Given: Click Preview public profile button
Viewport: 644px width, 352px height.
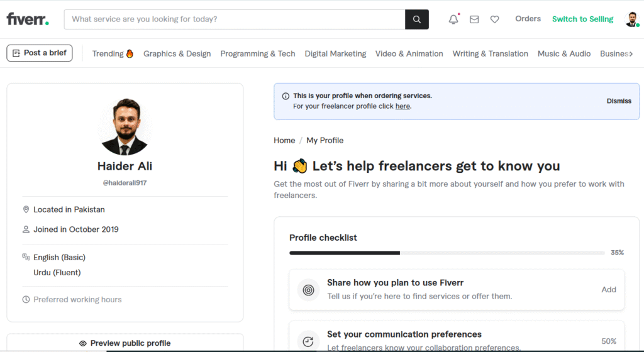Looking at the screenshot, I should coord(125,343).
